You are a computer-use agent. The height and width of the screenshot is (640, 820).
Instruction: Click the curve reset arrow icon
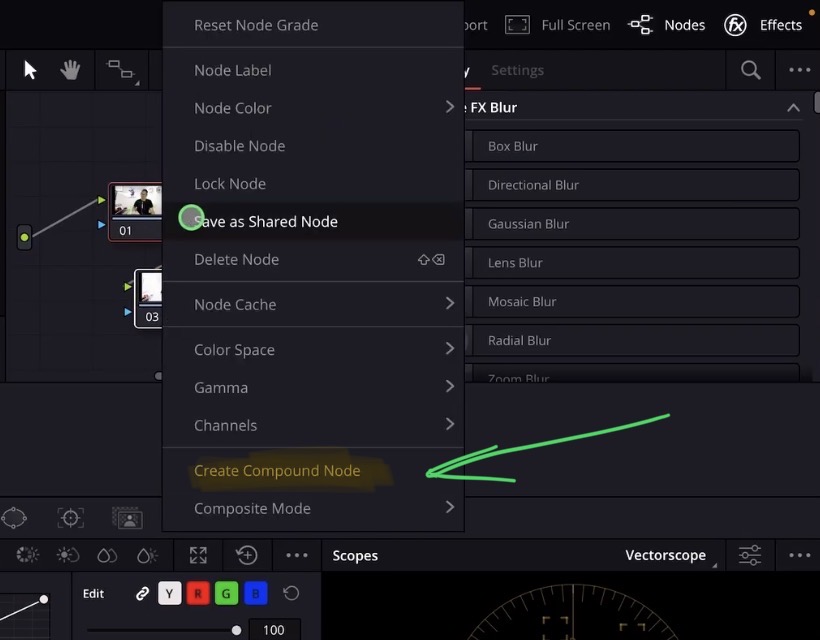point(290,593)
